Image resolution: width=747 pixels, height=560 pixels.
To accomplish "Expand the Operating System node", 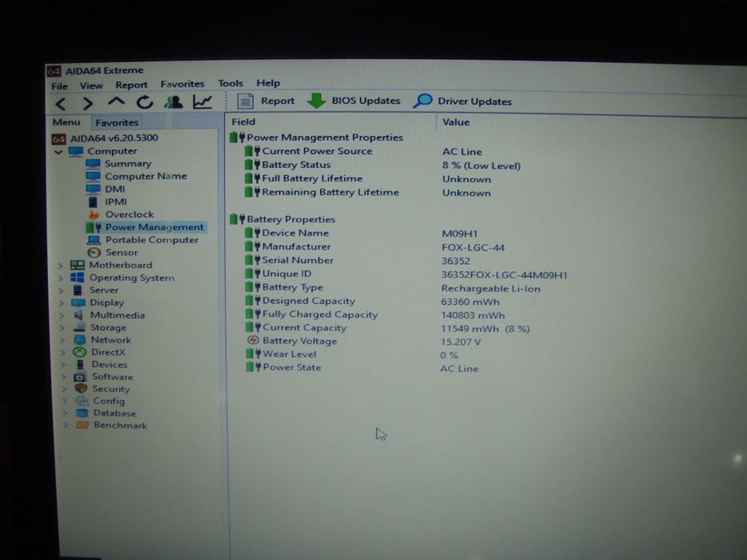I will pyautogui.click(x=61, y=278).
